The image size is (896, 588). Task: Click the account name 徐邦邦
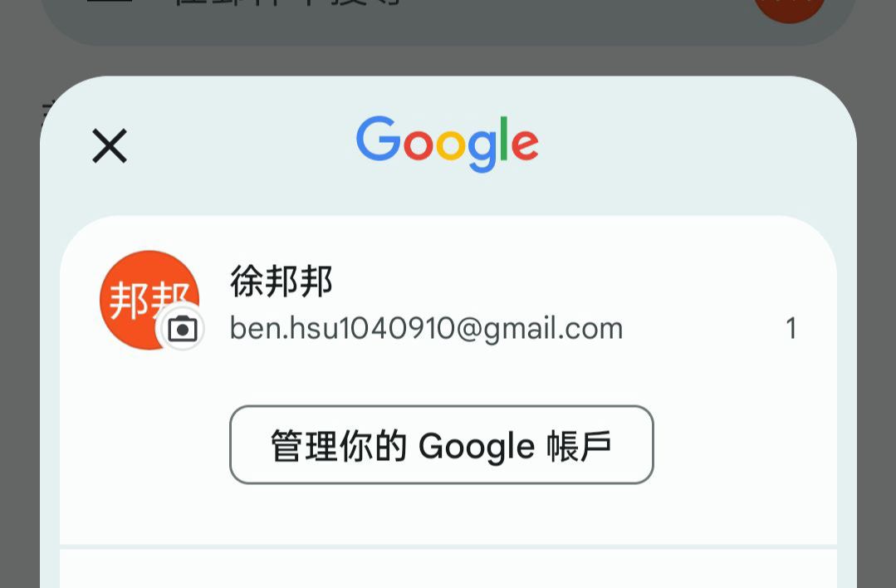pos(282,282)
